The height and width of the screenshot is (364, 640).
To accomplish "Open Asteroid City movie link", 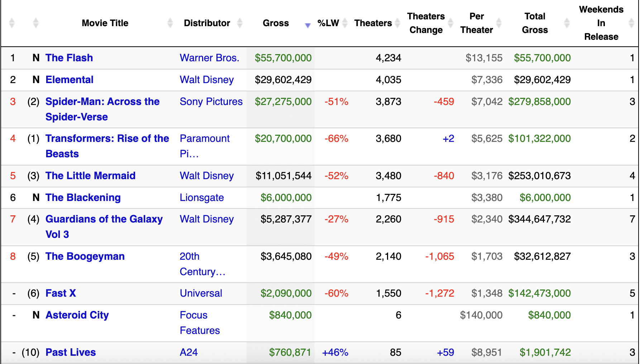I will coord(77,315).
